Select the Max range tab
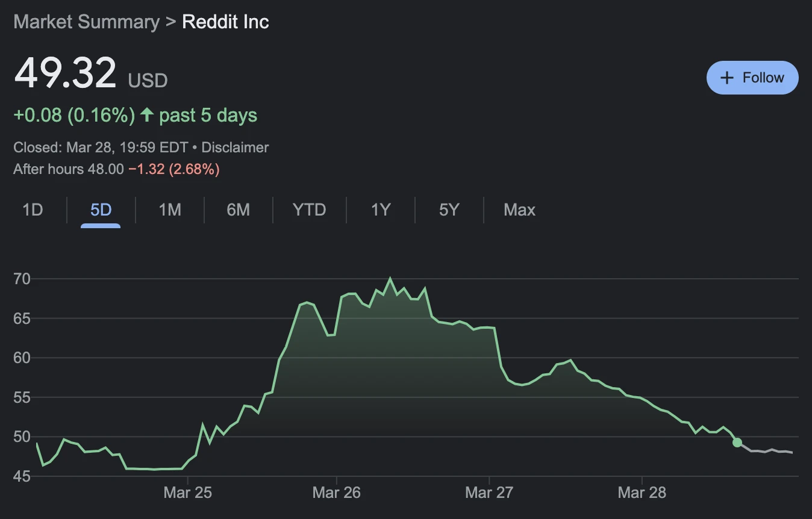 pos(519,210)
